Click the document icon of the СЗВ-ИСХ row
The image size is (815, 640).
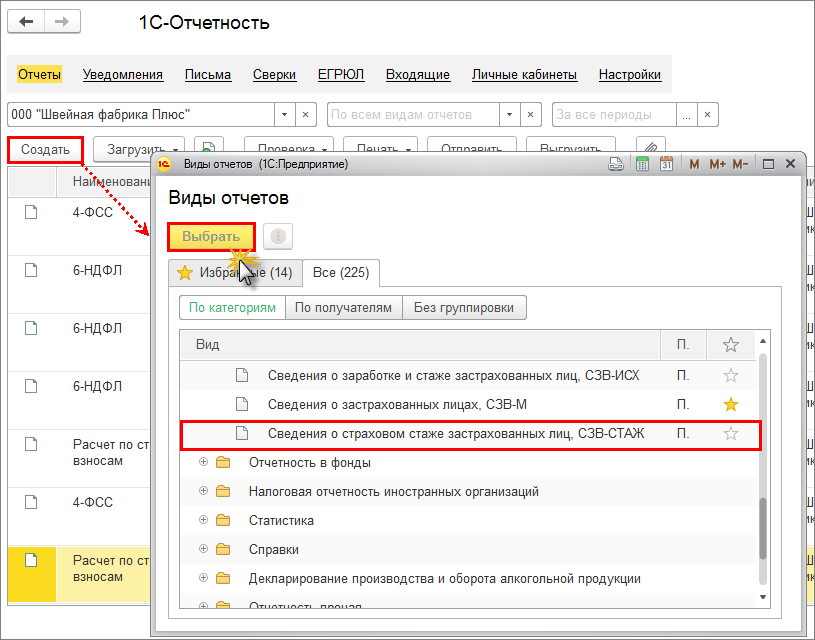[242, 375]
